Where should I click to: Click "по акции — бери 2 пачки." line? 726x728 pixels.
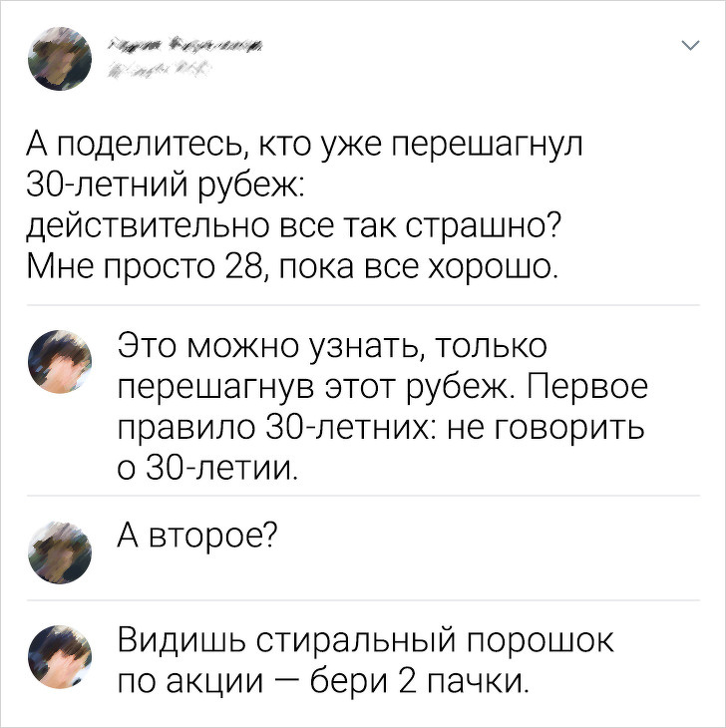[320, 681]
